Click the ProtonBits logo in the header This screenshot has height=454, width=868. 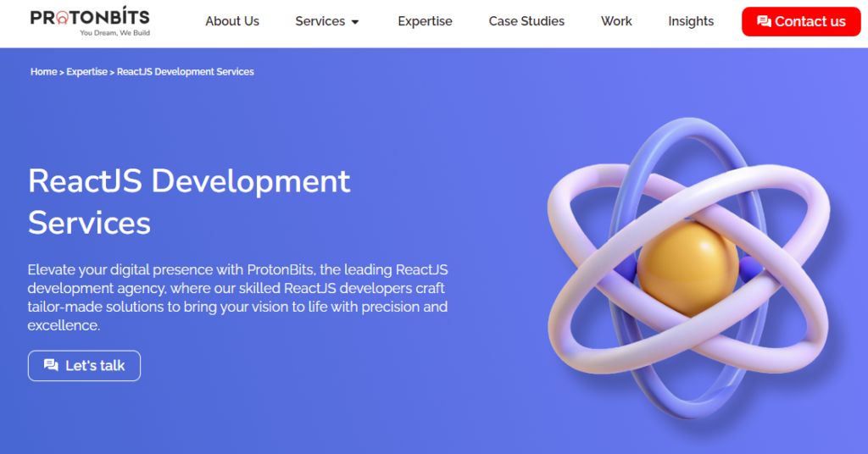click(90, 18)
